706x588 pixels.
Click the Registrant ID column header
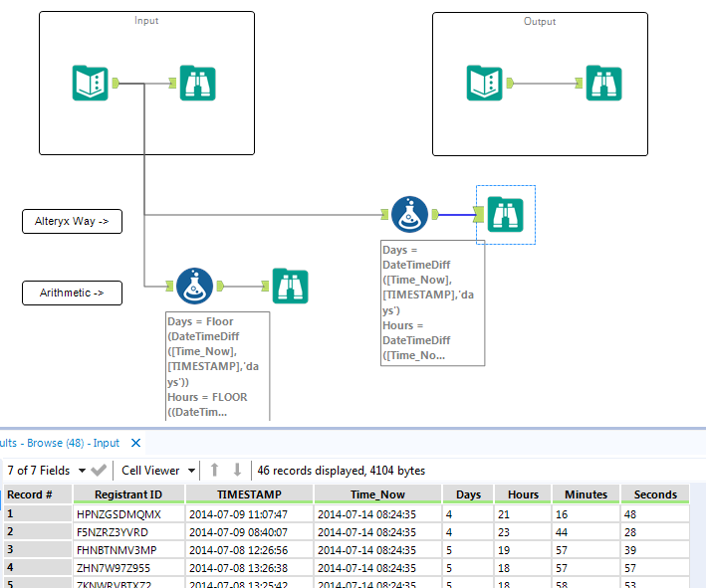127,494
